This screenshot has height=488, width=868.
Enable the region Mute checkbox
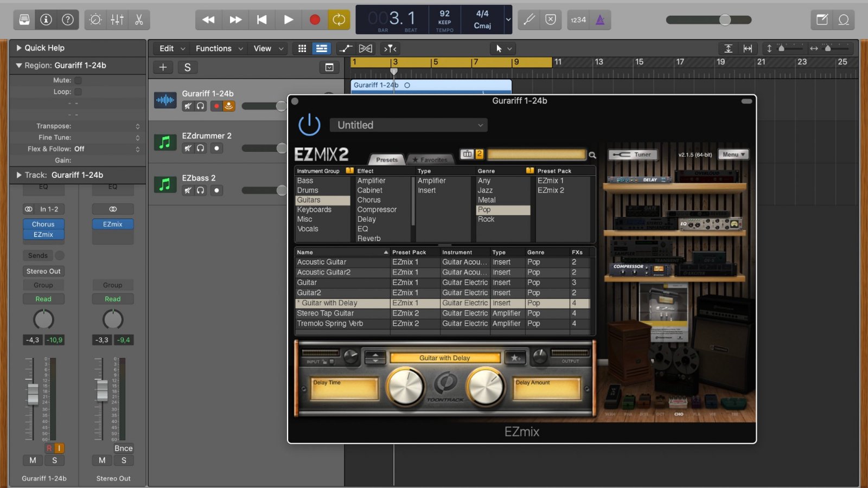[78, 80]
